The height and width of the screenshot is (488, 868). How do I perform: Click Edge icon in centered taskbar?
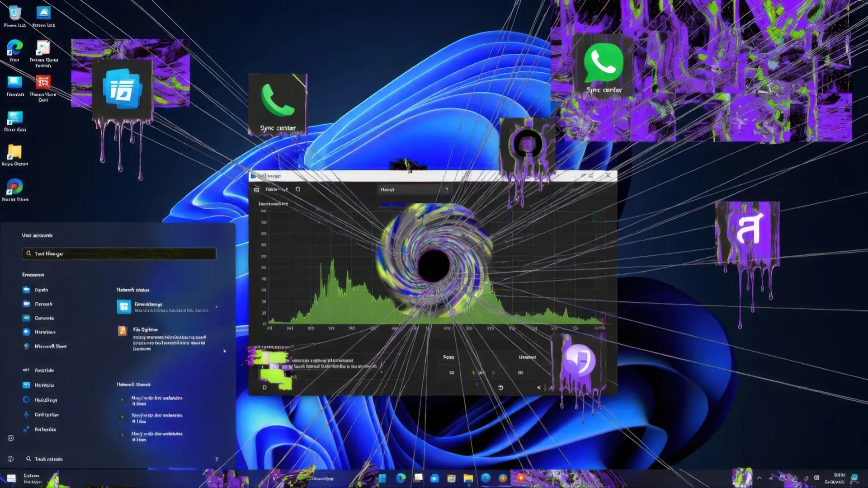(x=401, y=478)
